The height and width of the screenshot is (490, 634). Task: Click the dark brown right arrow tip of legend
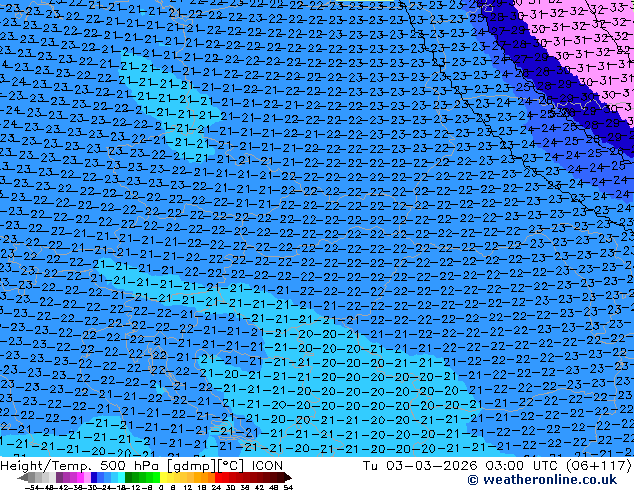287,477
